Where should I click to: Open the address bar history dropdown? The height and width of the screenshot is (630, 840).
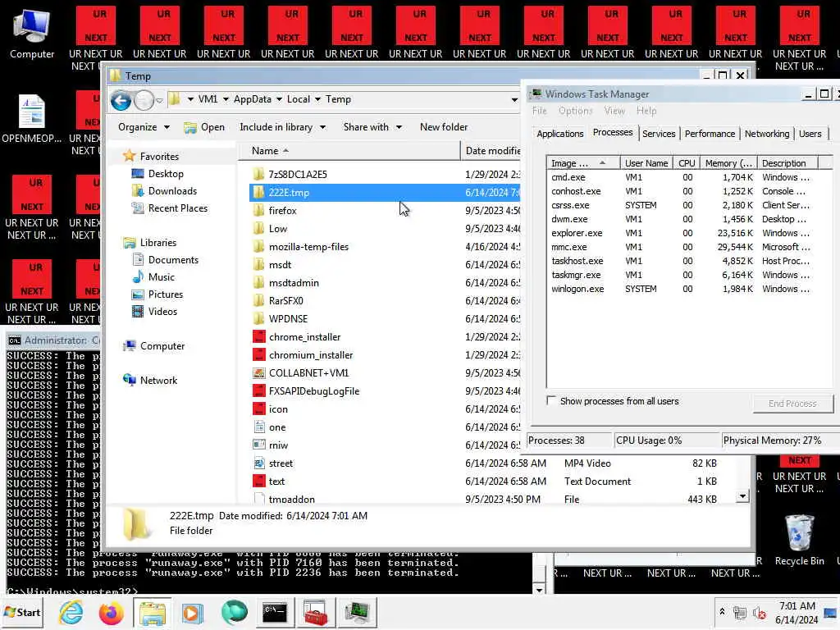(514, 99)
